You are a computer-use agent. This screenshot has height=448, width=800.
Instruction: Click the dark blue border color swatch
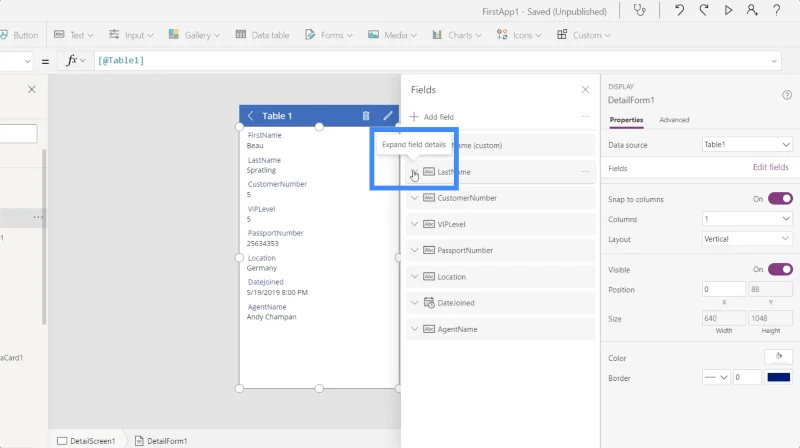[779, 378]
